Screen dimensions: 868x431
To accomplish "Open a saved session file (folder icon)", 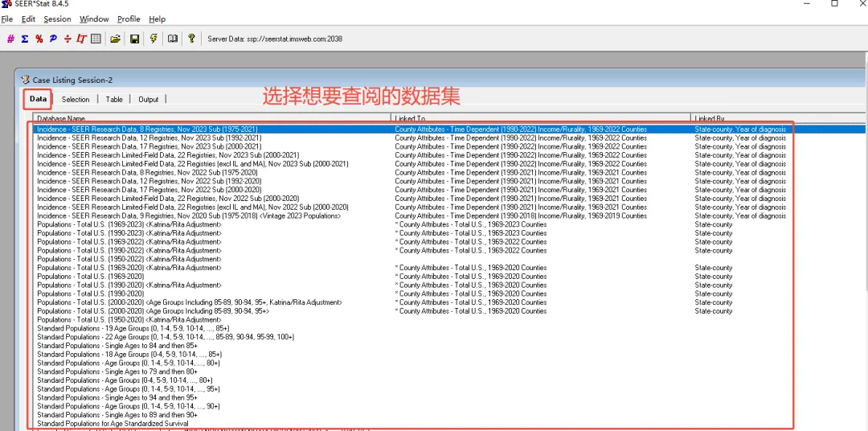I will [x=115, y=39].
